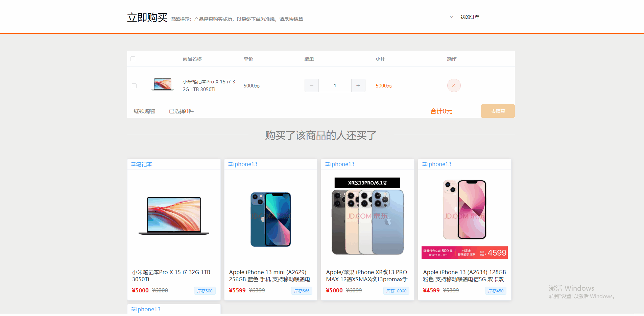This screenshot has width=644, height=316.
Task: Click the iphone13 category icon on blue iPhone card
Action: coord(230,164)
